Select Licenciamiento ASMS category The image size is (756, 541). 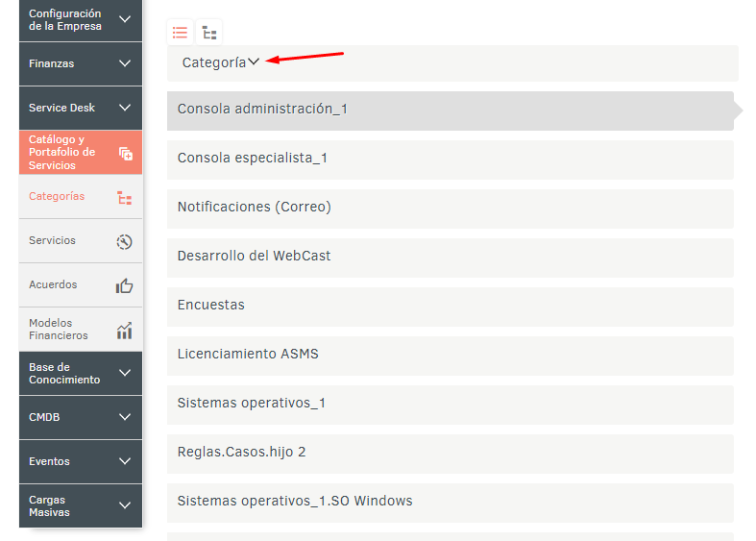coord(451,356)
